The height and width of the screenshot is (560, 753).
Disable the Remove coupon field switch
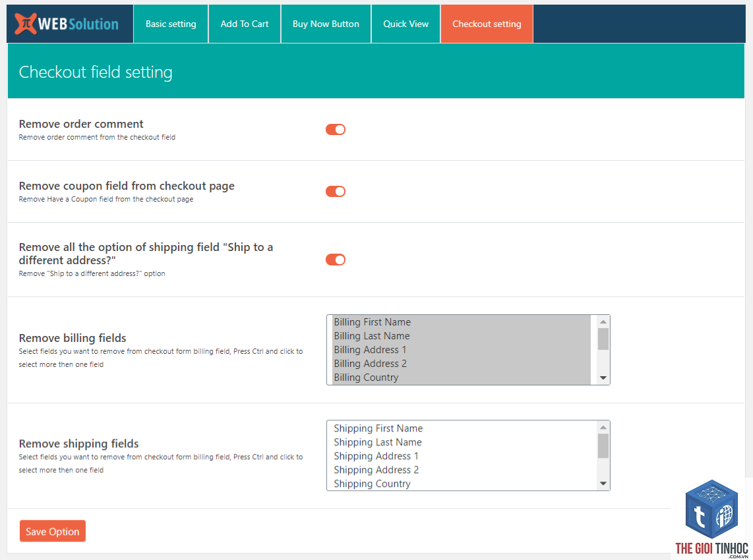pos(335,192)
